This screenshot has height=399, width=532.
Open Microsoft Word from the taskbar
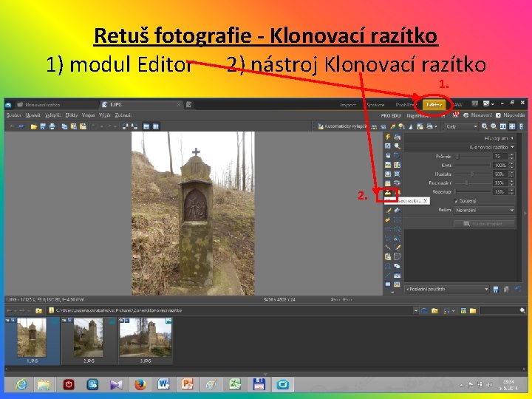(163, 384)
